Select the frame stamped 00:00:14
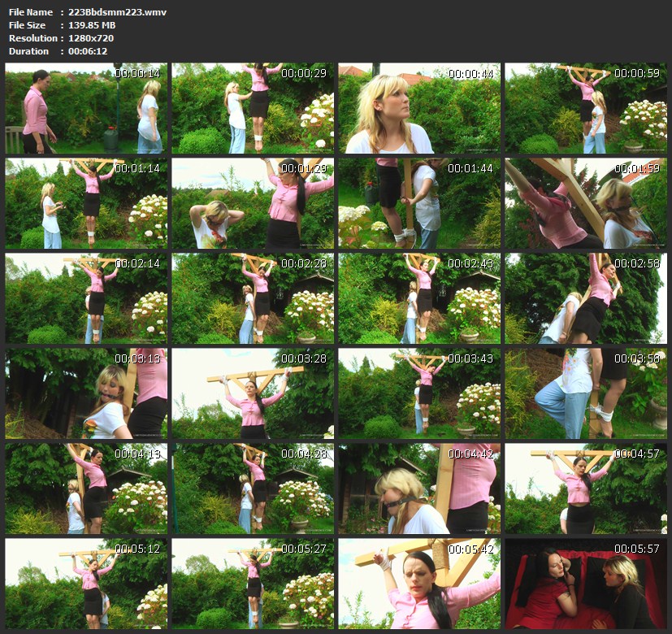672x634 pixels. 86,108
